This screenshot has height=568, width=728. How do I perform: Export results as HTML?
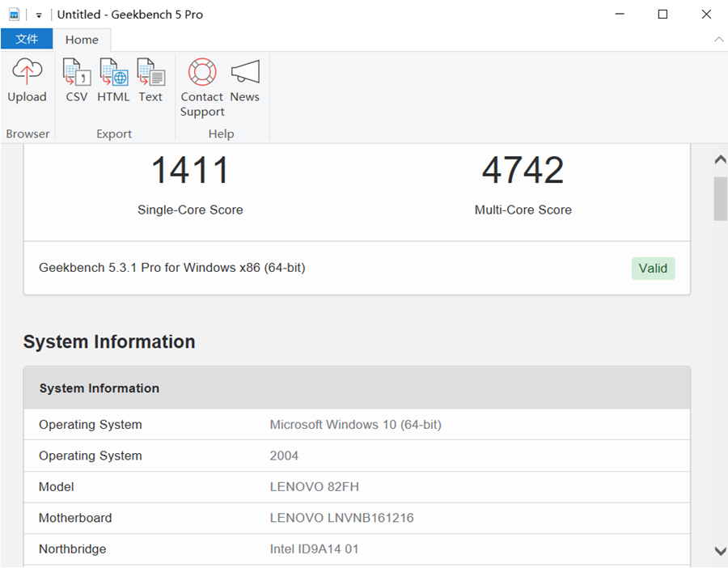[113, 80]
